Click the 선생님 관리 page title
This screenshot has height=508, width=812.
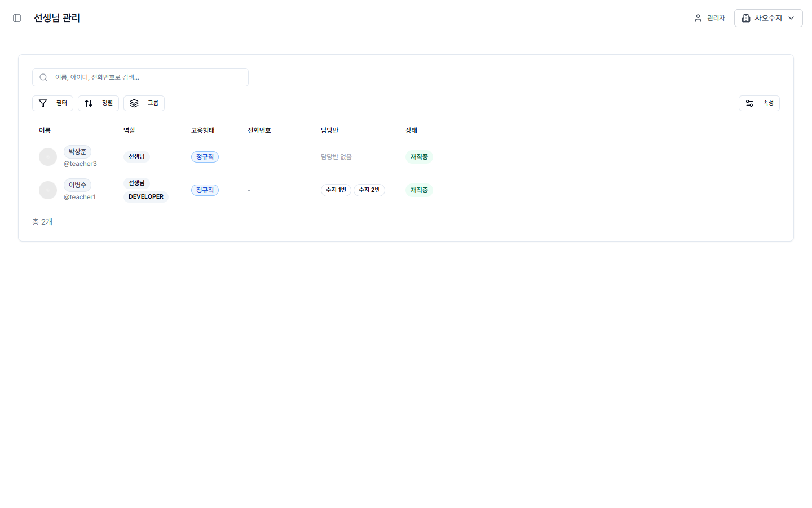[57, 18]
